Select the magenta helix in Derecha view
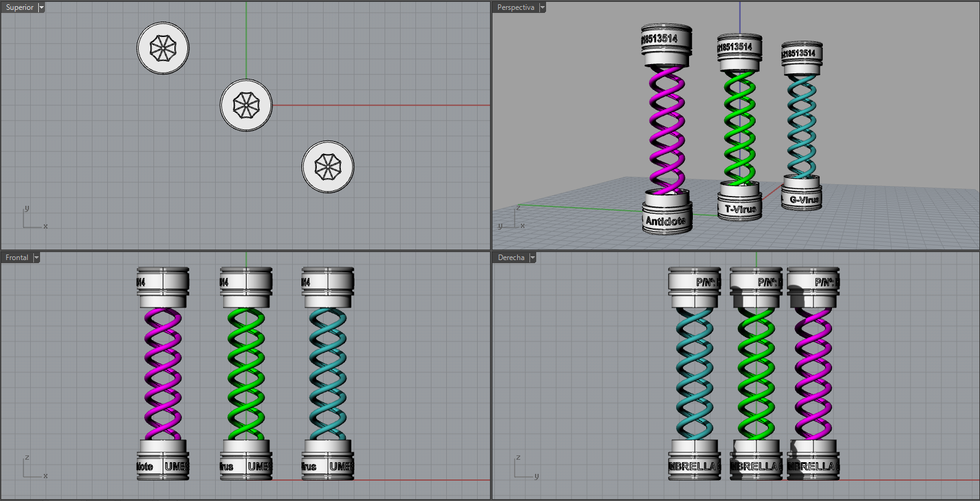The image size is (980, 501). [x=814, y=374]
